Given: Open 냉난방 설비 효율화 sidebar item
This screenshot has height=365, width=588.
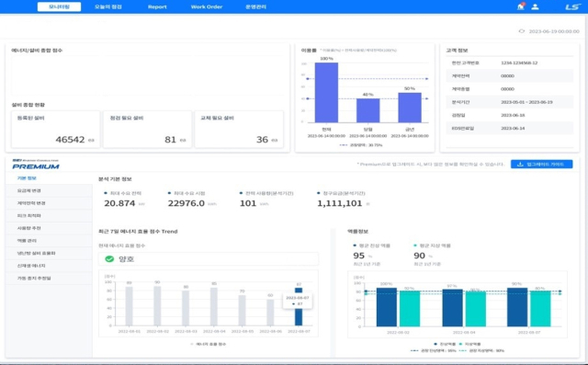Looking at the screenshot, I should point(49,253).
